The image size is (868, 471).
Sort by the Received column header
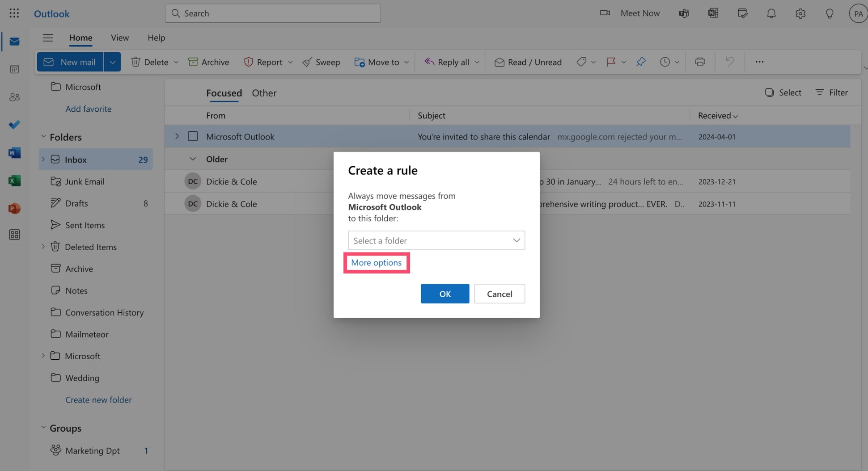[718, 115]
